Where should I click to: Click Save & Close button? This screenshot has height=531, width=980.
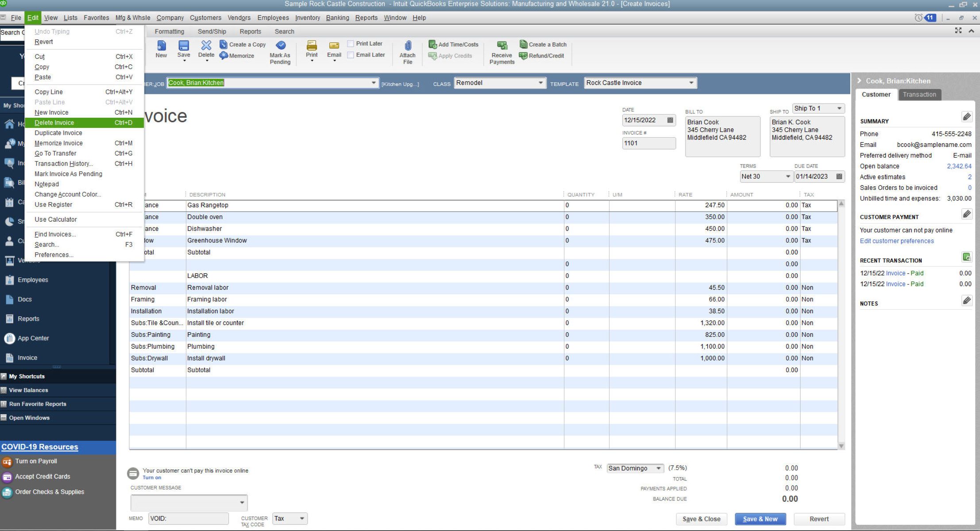(x=702, y=519)
